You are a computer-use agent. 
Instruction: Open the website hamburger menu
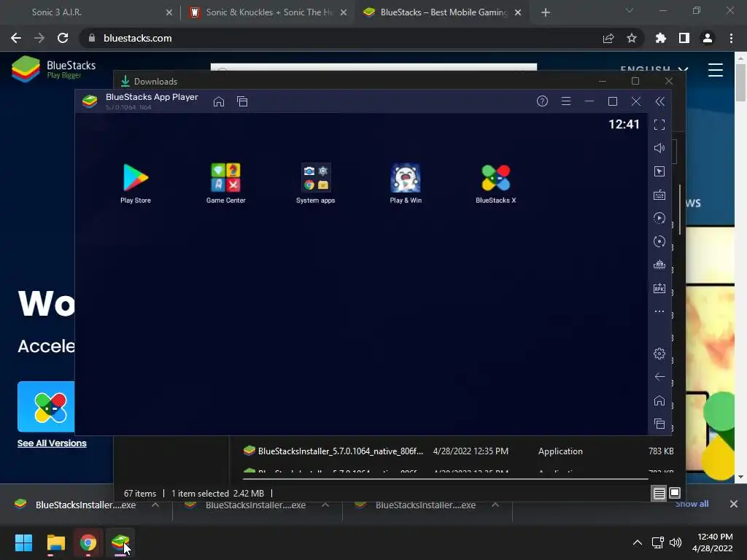coord(716,70)
